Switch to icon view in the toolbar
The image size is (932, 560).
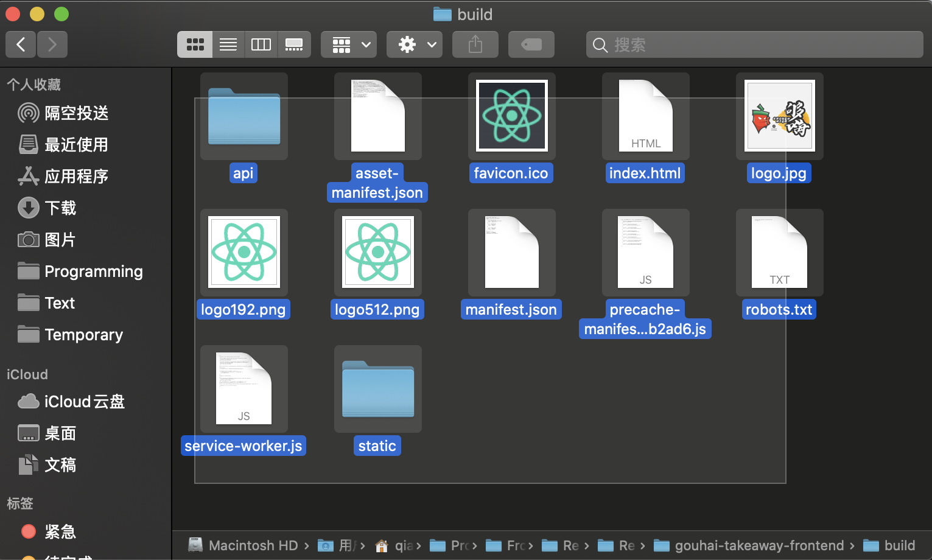pyautogui.click(x=195, y=44)
